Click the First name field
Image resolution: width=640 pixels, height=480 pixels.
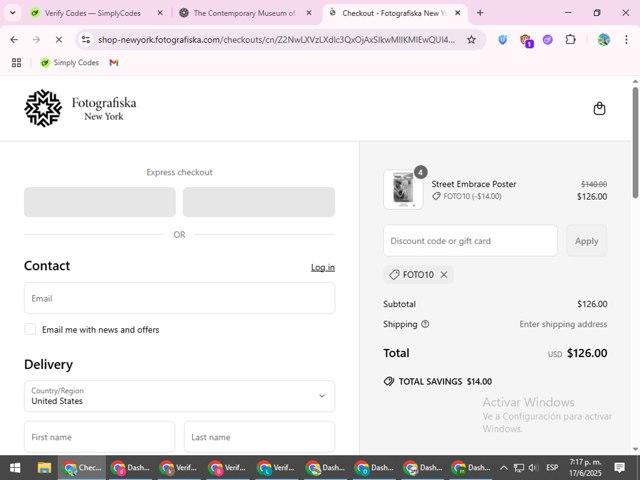100,437
